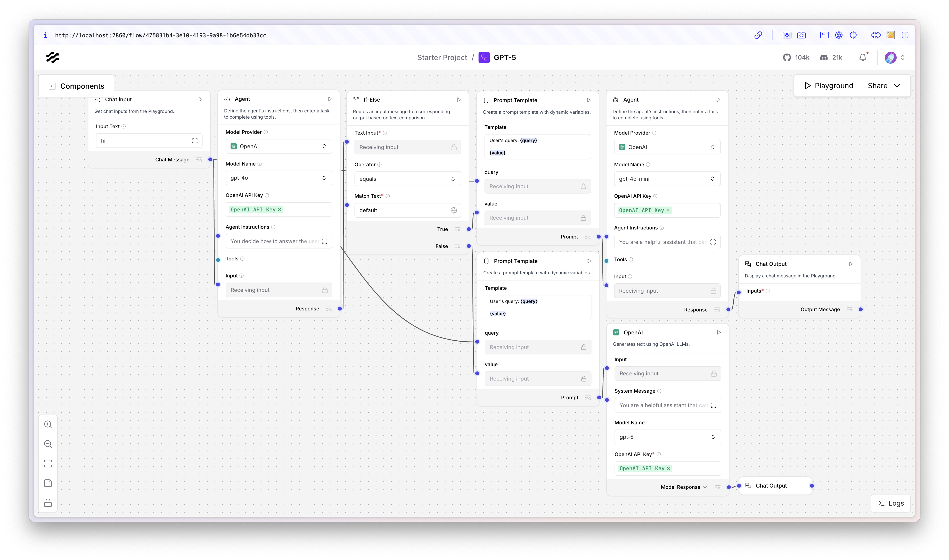The width and height of the screenshot is (949, 560).
Task: Open the notifications bell
Action: tap(863, 57)
